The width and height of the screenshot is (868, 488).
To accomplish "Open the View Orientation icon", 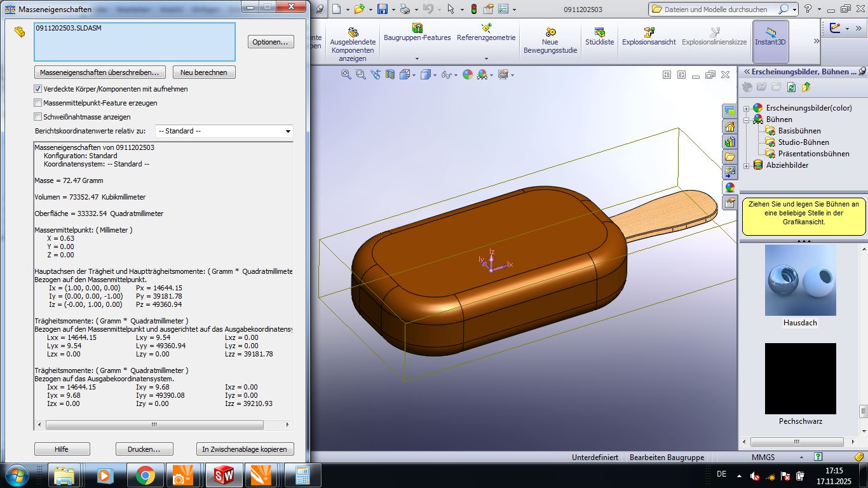I will (x=405, y=74).
